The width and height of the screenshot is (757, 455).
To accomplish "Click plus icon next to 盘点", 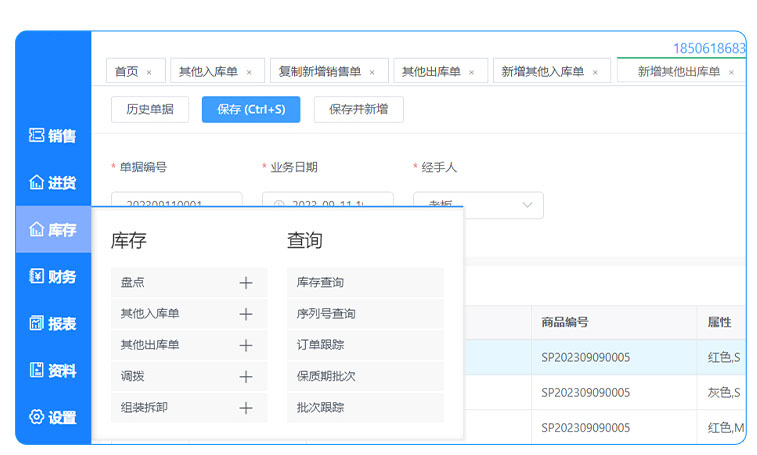I will (x=246, y=283).
